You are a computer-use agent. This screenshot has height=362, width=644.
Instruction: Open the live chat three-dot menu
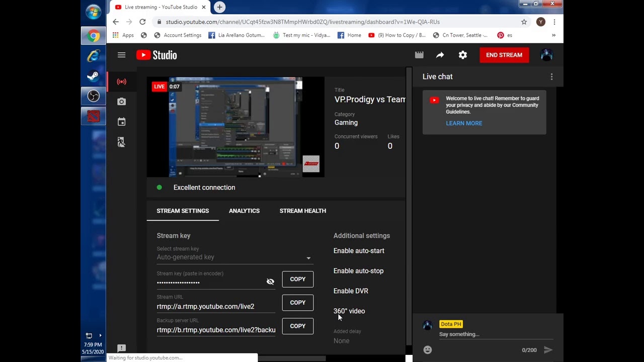click(551, 76)
